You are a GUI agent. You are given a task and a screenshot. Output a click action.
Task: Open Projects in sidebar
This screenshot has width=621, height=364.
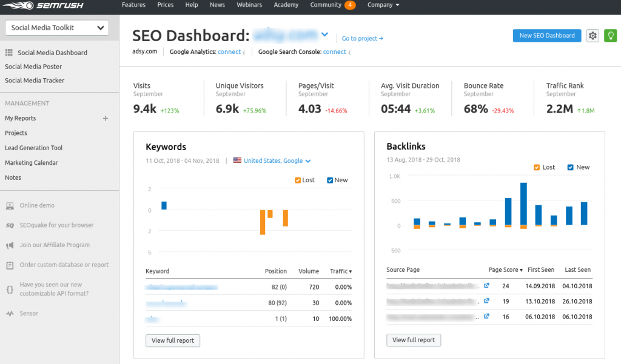click(x=16, y=133)
